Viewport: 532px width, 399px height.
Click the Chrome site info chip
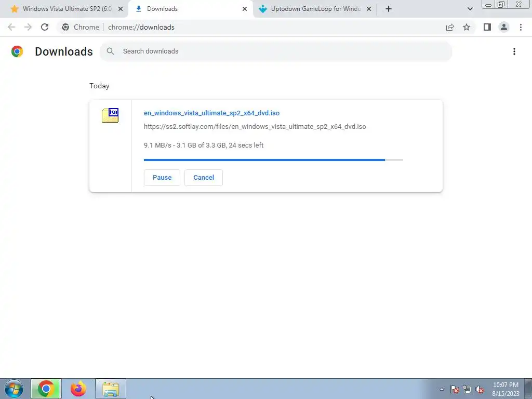(81, 27)
